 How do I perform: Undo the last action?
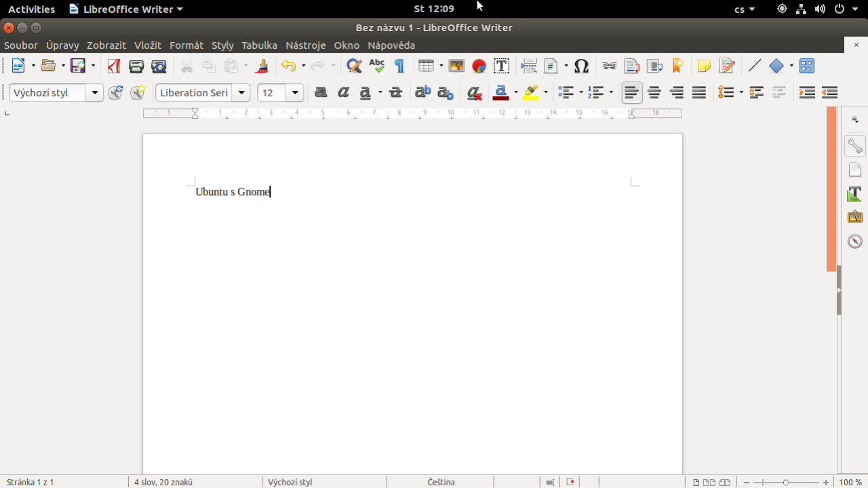(289, 66)
